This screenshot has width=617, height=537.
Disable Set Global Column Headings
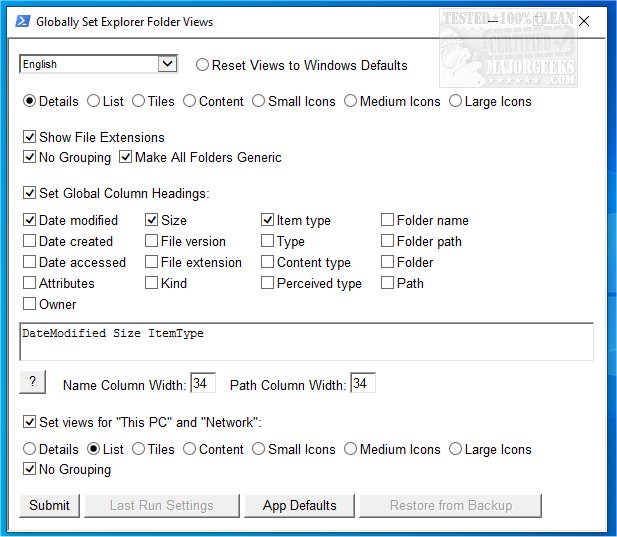point(30,193)
